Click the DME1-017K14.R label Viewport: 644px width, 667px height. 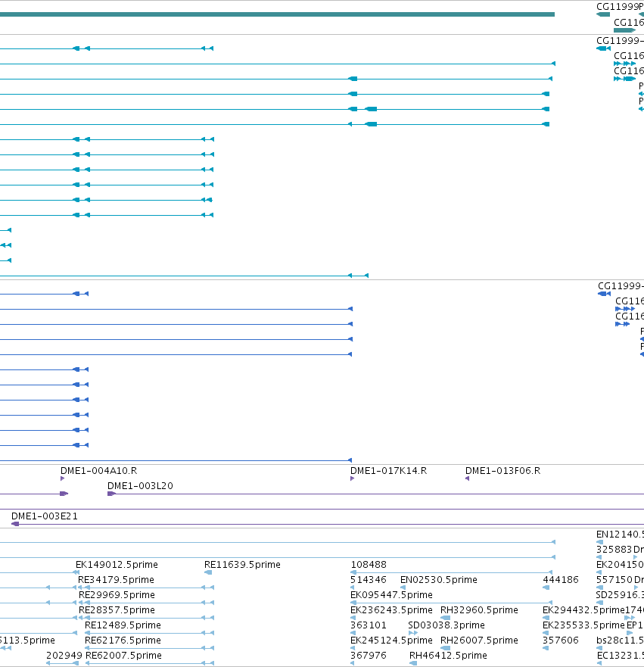coord(388,470)
